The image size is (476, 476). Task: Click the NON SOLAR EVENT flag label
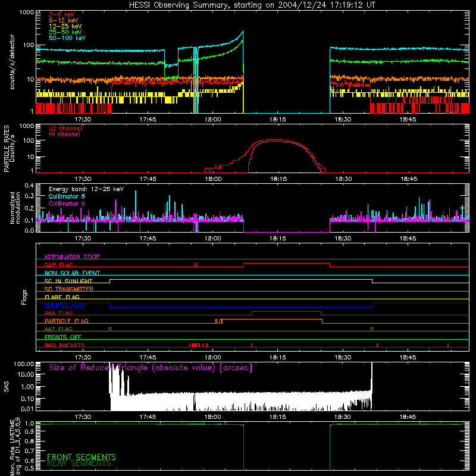pyautogui.click(x=72, y=273)
